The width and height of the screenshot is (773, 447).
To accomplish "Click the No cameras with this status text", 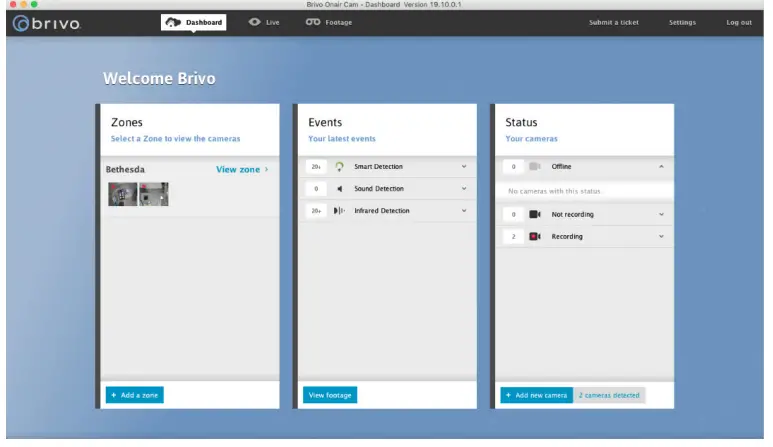I will click(554, 191).
